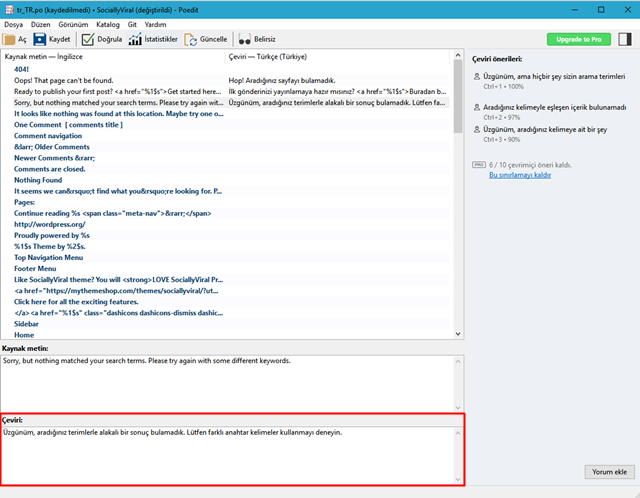The height and width of the screenshot is (498, 640).
Task: Click the PRO badge icon
Action: 479,165
